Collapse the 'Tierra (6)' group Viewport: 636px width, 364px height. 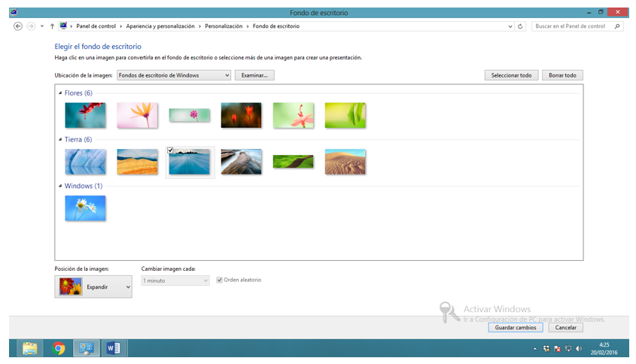[x=60, y=139]
